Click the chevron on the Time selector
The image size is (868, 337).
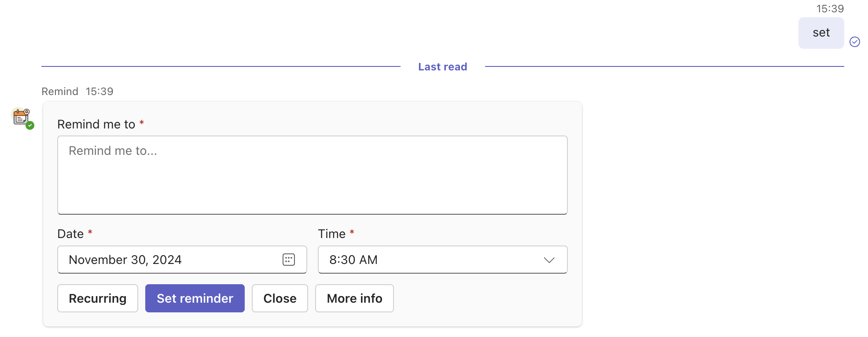click(x=548, y=260)
